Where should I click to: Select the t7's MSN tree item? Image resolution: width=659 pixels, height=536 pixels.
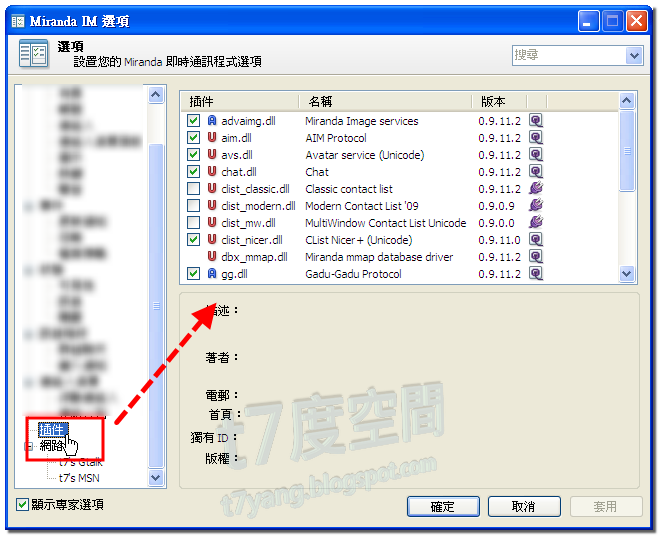click(x=79, y=478)
